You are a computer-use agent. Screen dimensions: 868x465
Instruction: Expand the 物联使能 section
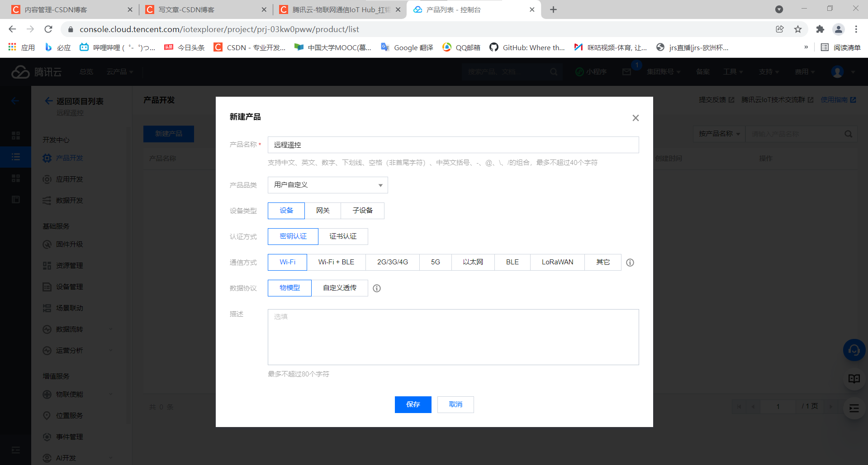click(70, 394)
